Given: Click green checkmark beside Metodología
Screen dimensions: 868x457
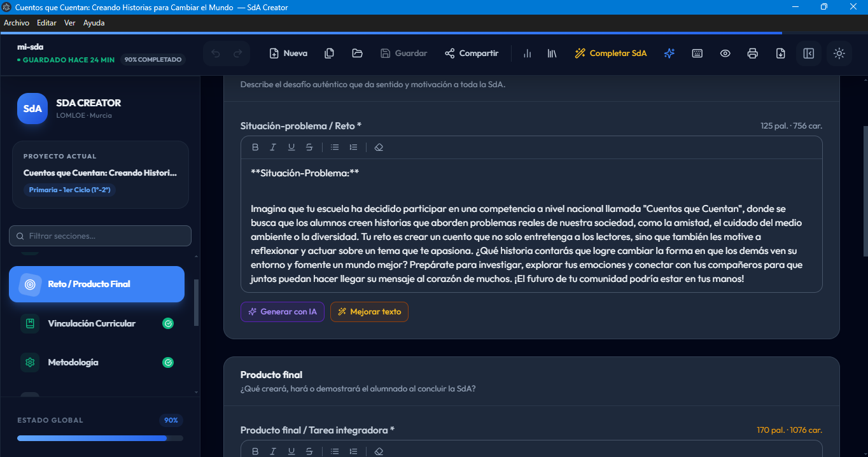Looking at the screenshot, I should (168, 362).
